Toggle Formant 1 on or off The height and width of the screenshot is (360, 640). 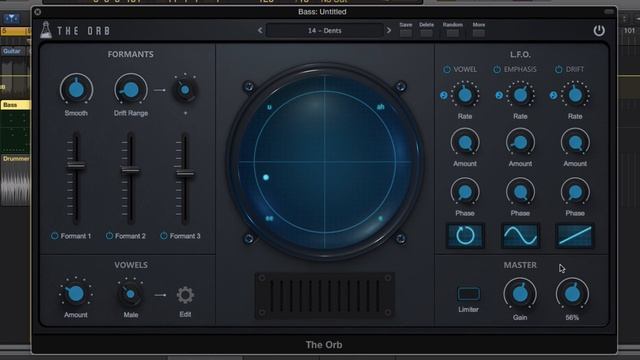point(54,236)
